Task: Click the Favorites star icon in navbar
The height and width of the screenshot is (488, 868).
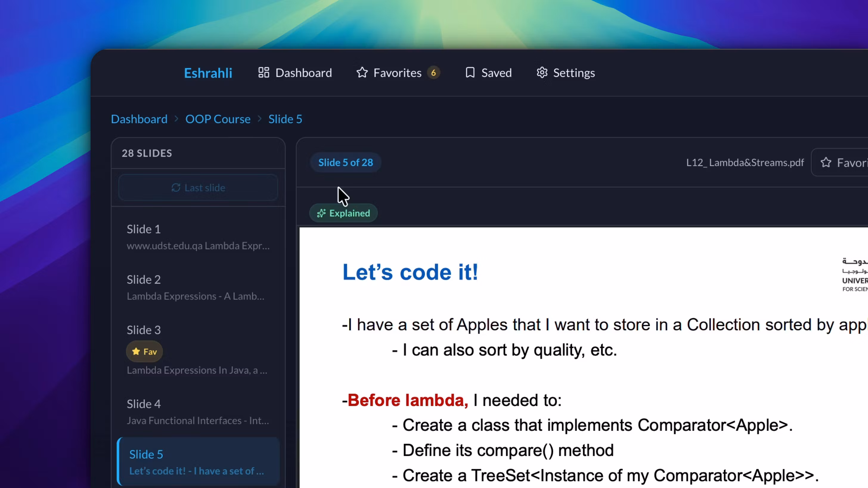Action: pos(362,72)
